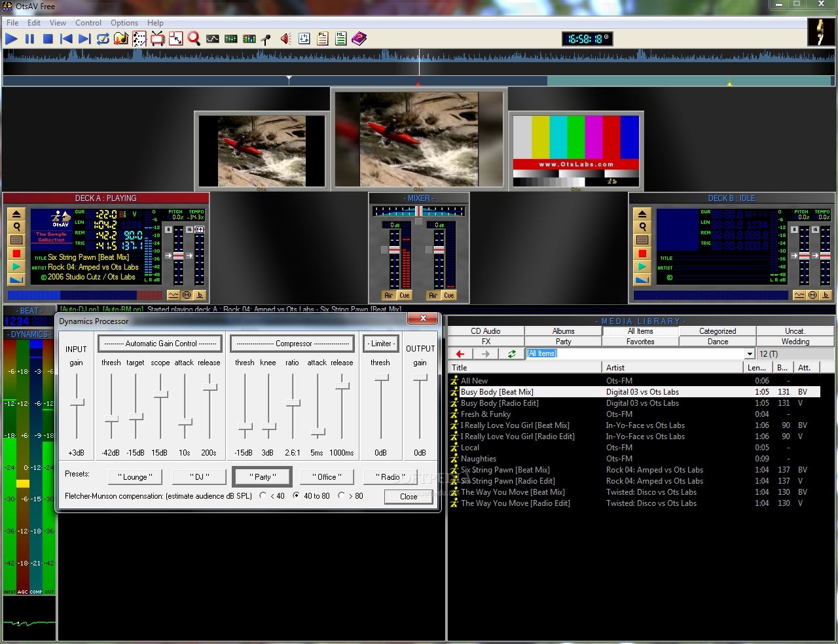Open the PL playlist icon
This screenshot has height=644, width=838.
[x=323, y=39]
